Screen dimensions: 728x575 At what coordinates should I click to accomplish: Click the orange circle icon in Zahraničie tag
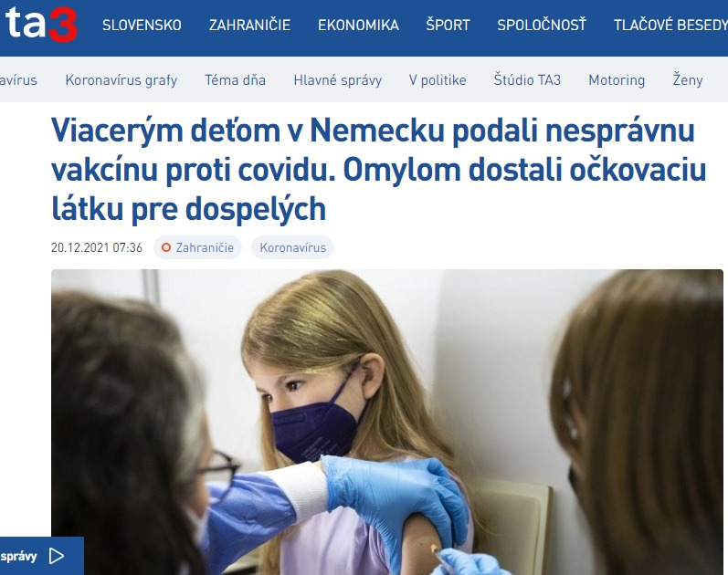(x=166, y=248)
